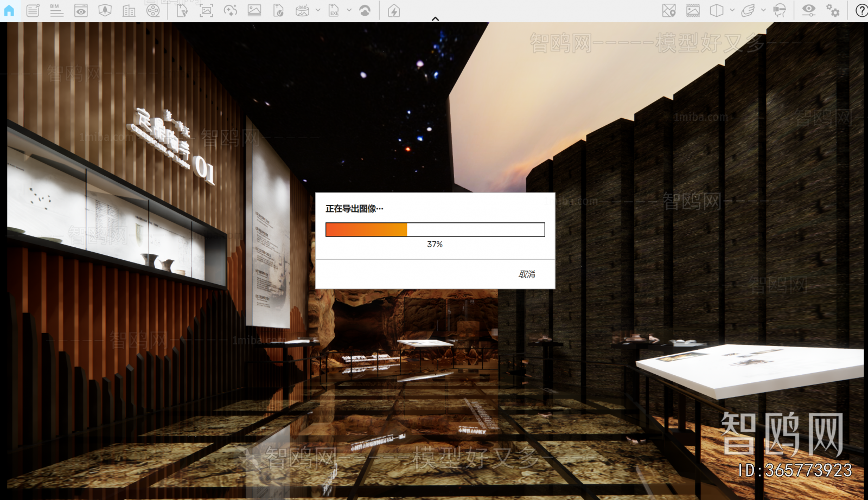
Task: Open the film reel animation tool
Action: (153, 10)
